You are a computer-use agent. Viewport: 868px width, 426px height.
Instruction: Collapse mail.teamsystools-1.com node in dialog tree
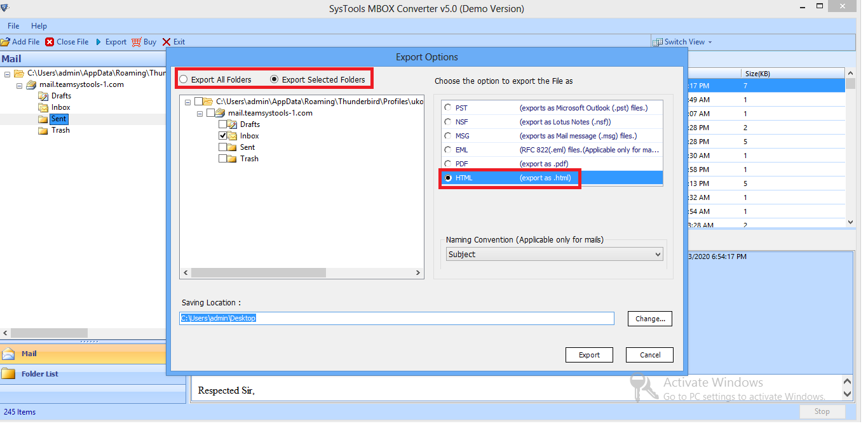click(200, 113)
